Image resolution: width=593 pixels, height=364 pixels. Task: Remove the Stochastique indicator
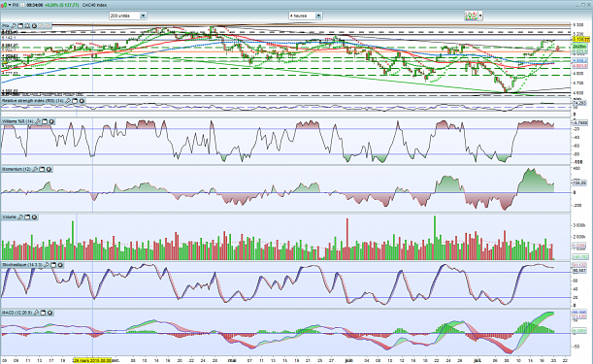pos(60,265)
